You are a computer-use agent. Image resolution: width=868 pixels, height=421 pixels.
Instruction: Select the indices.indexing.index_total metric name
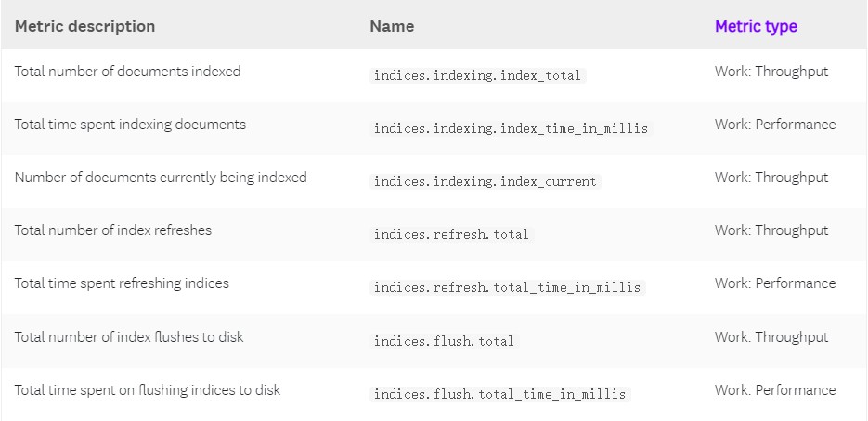click(x=479, y=75)
